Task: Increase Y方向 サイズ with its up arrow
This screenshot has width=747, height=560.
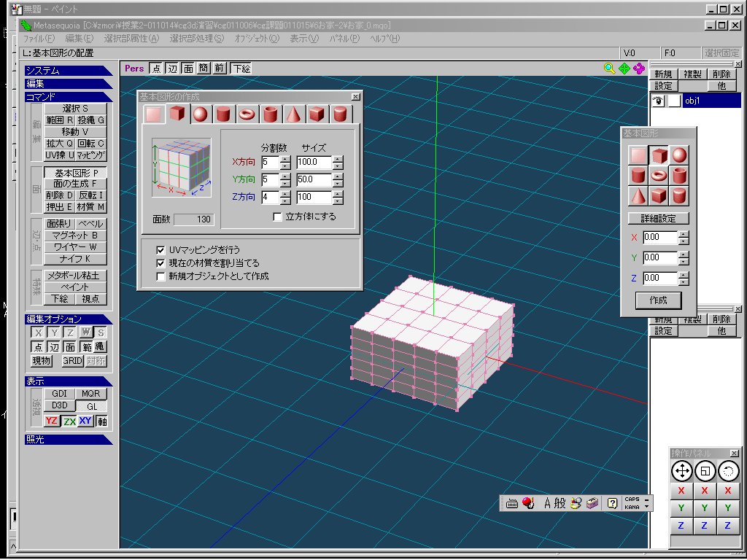Action: click(338, 176)
